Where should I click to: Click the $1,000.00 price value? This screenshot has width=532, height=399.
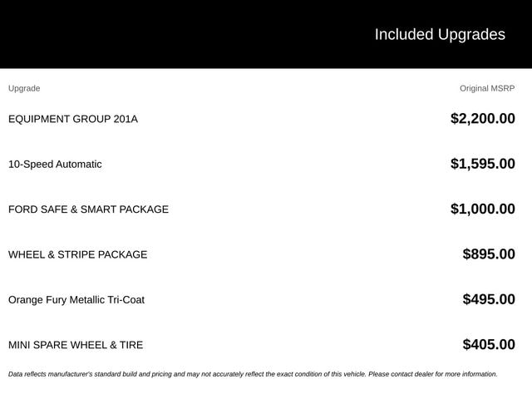click(x=482, y=209)
